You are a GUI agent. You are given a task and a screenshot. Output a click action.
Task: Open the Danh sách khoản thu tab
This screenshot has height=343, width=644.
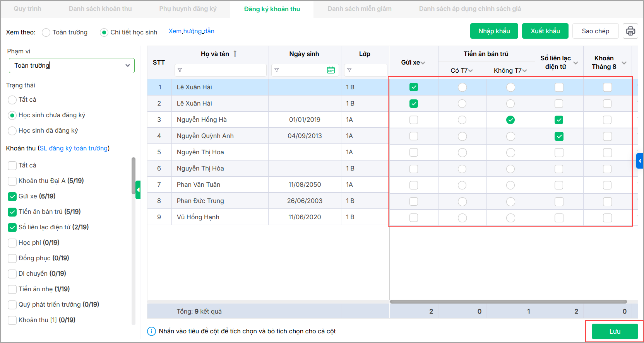(100, 9)
